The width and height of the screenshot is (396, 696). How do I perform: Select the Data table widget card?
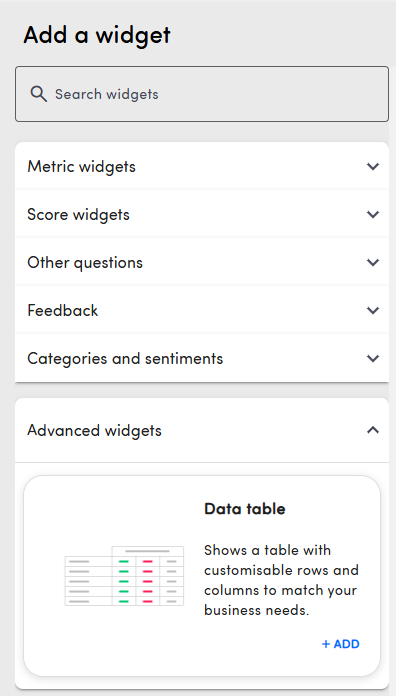(x=202, y=576)
